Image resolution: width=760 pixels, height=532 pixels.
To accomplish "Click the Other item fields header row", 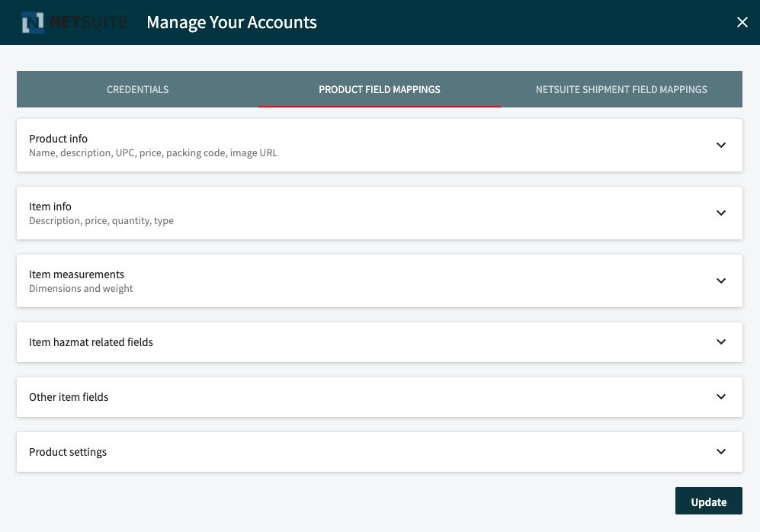I will coord(380,396).
